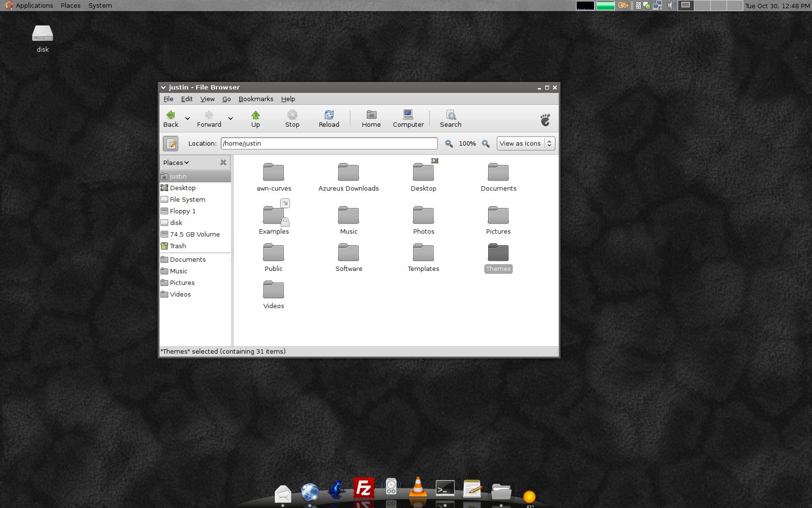Viewport: 812px width, 508px height.
Task: Open Back history dropdown arrow
Action: pos(188,119)
